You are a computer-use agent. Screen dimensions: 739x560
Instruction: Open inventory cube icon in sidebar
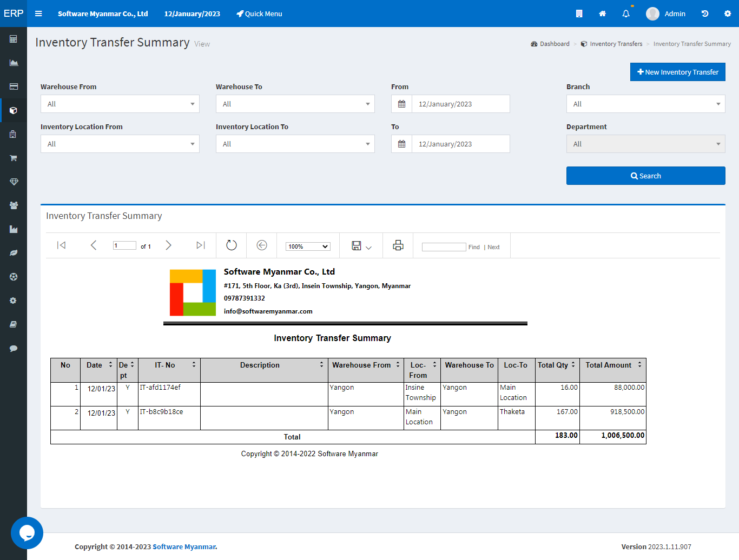click(14, 110)
